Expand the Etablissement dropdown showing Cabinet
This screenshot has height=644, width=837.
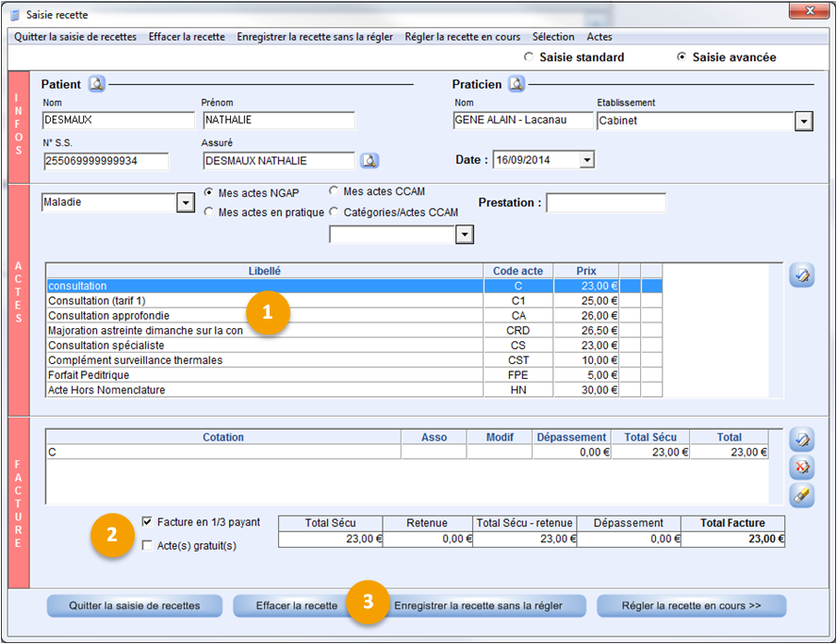(x=803, y=122)
